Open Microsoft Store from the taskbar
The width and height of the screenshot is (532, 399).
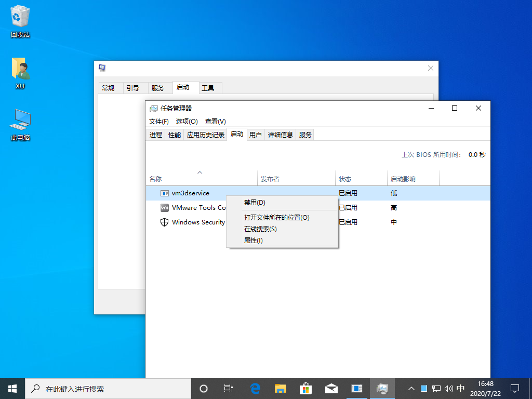click(x=306, y=388)
